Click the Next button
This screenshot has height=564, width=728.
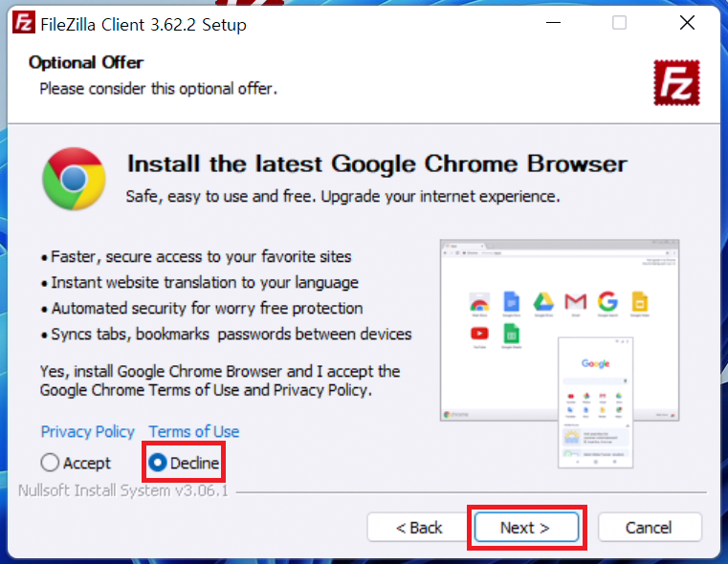pyautogui.click(x=526, y=528)
